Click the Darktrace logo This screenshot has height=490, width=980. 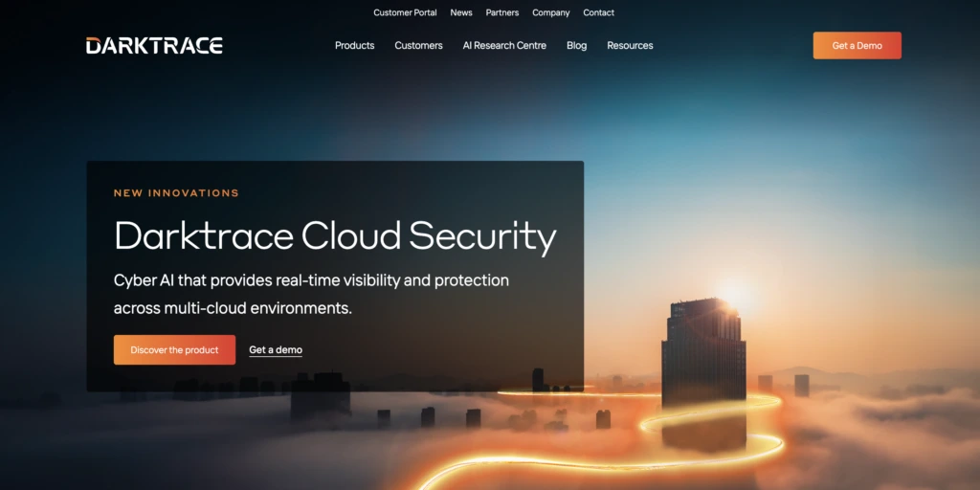coord(154,46)
